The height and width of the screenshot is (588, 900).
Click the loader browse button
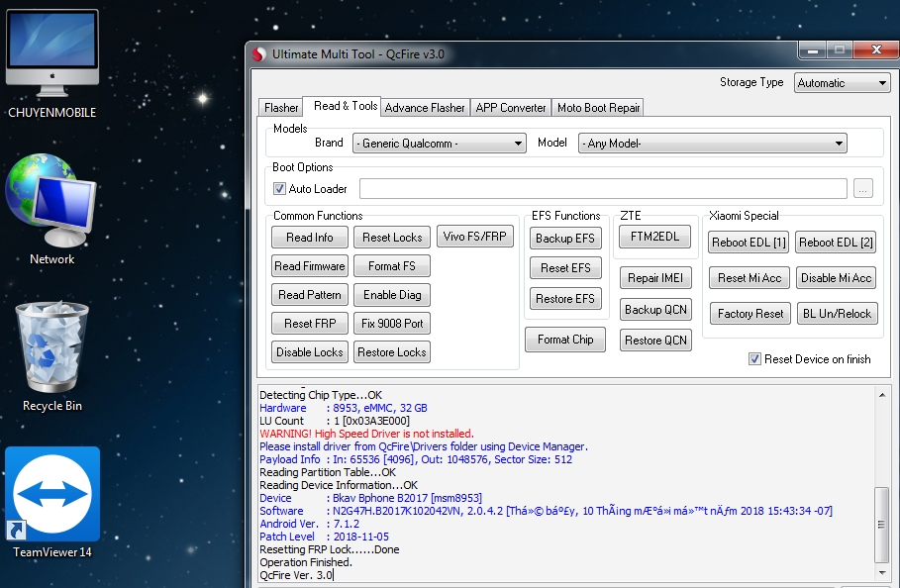(x=863, y=189)
